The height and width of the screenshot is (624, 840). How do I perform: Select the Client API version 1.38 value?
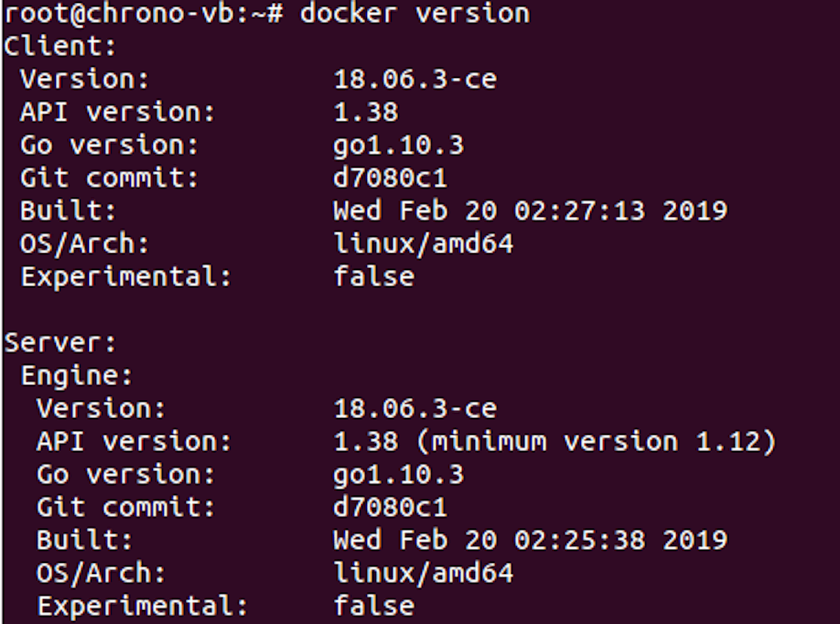[366, 113]
